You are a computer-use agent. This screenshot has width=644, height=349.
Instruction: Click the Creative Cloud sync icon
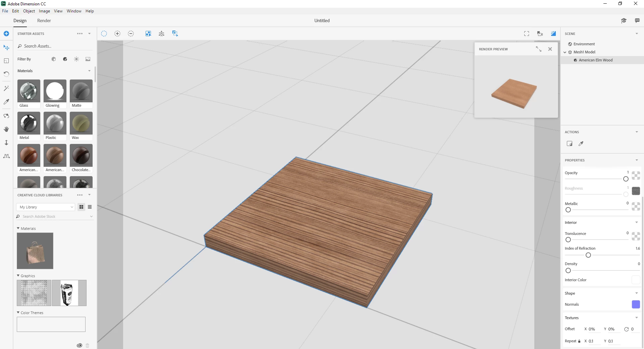click(x=79, y=345)
